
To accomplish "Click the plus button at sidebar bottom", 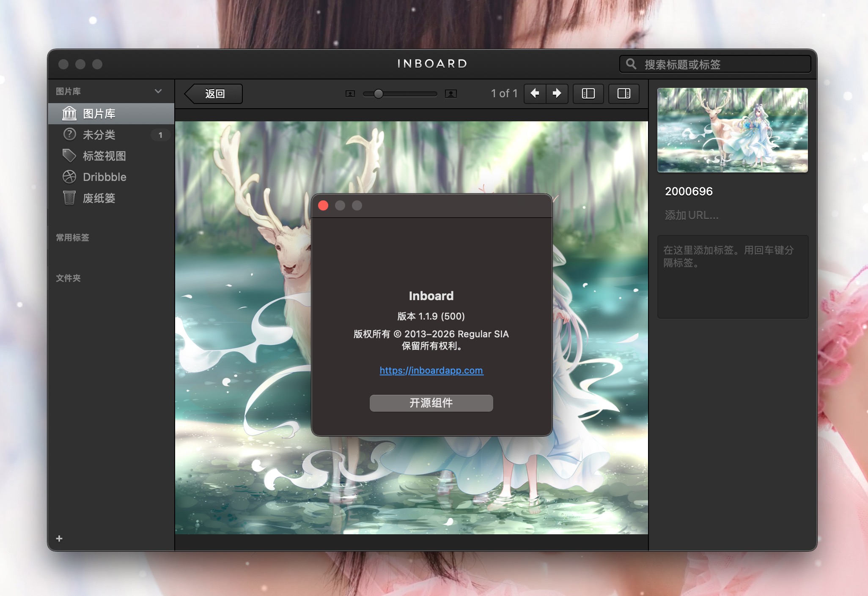I will point(59,539).
